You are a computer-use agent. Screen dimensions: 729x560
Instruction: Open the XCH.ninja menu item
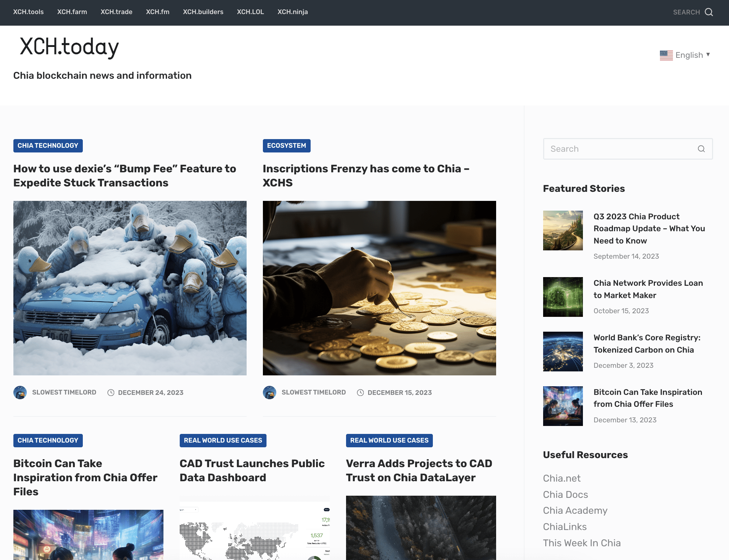tap(293, 12)
